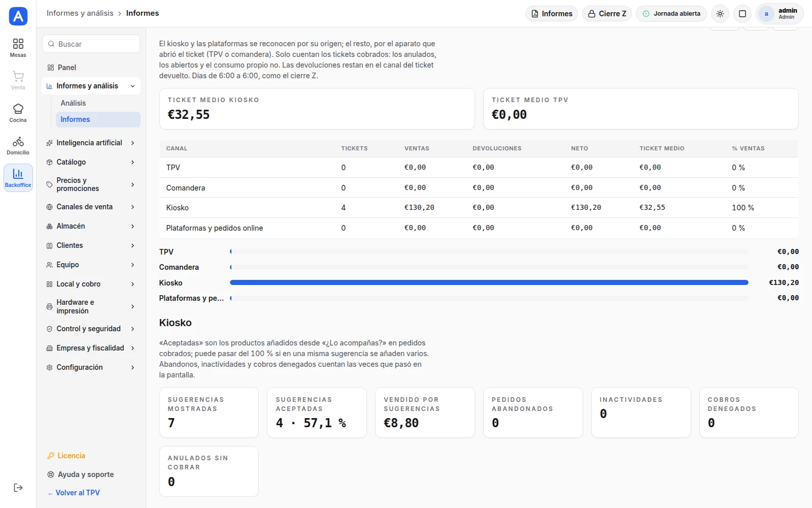Click the Ayuda y soporte lifebuoy icon
The height and width of the screenshot is (508, 812).
(50, 474)
